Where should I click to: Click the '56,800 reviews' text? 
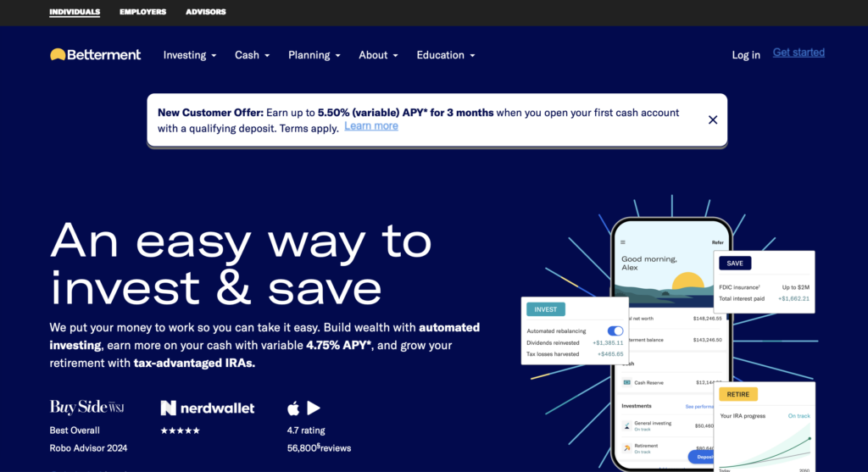[x=319, y=447]
